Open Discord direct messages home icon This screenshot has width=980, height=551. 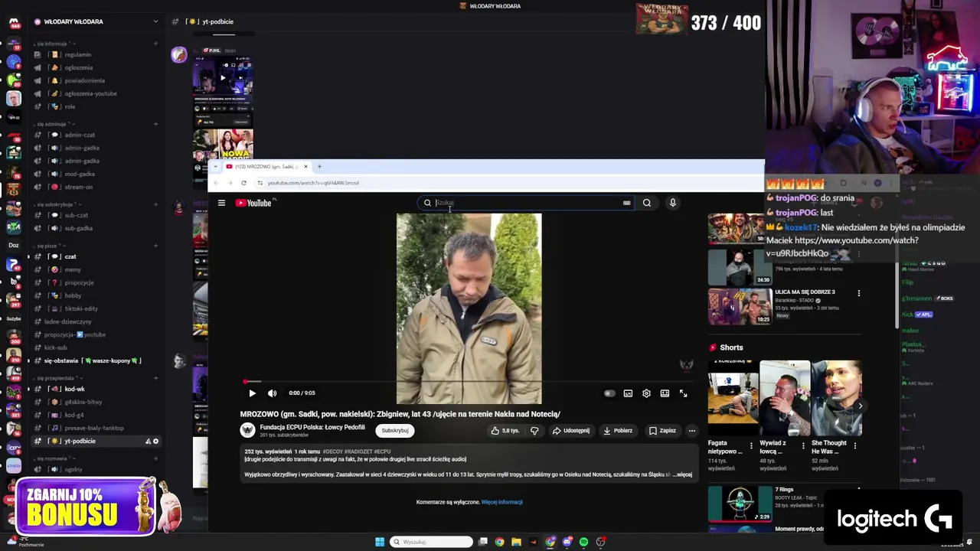13,22
